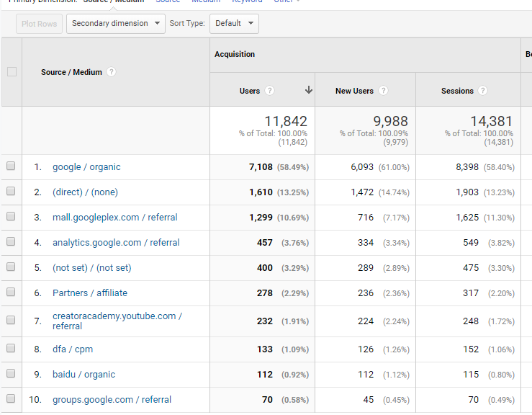This screenshot has width=532, height=415.
Task: Click sessions value 8,398 for google organic
Action: click(467, 167)
